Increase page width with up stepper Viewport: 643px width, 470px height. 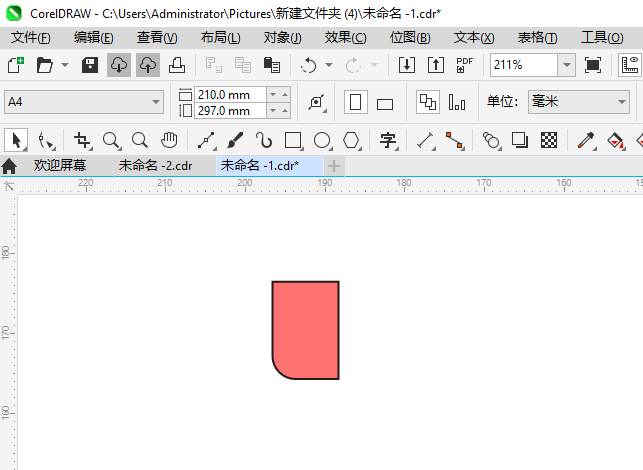pyautogui.click(x=285, y=95)
